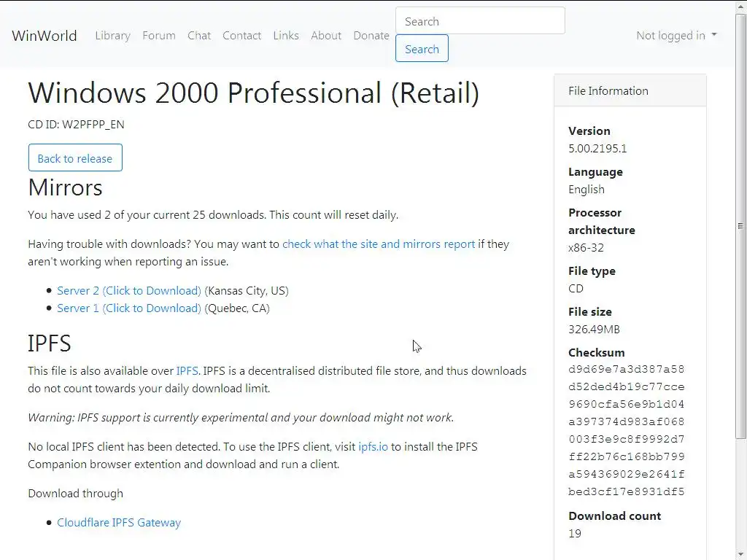Click the File type value CD
Screen dimensions: 747x560
point(576,289)
